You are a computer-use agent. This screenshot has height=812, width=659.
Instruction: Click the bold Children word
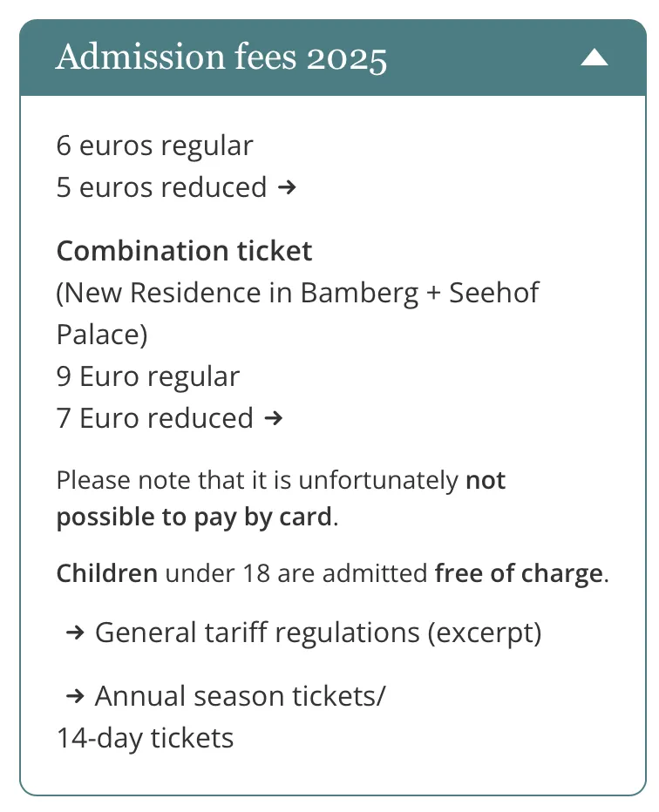tap(107, 573)
